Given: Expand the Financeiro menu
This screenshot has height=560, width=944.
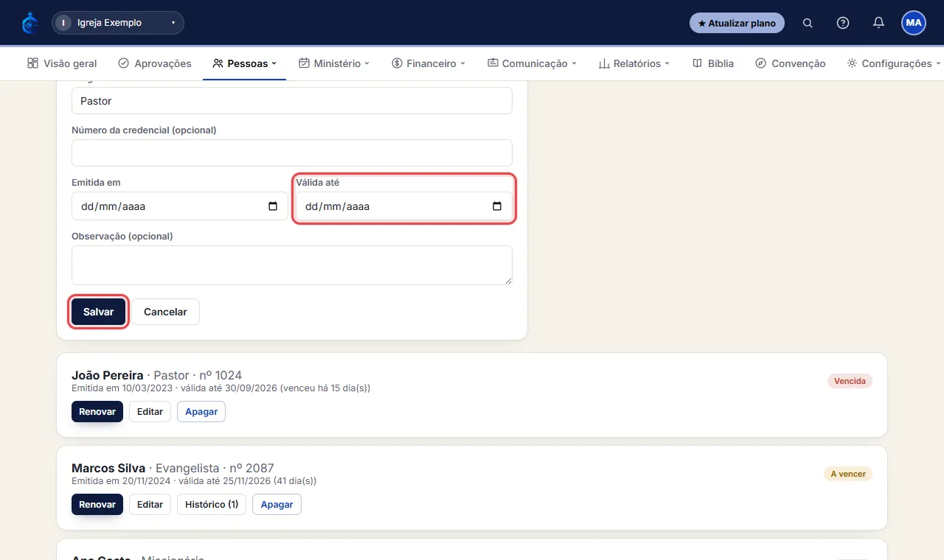Looking at the screenshot, I should pyautogui.click(x=428, y=63).
